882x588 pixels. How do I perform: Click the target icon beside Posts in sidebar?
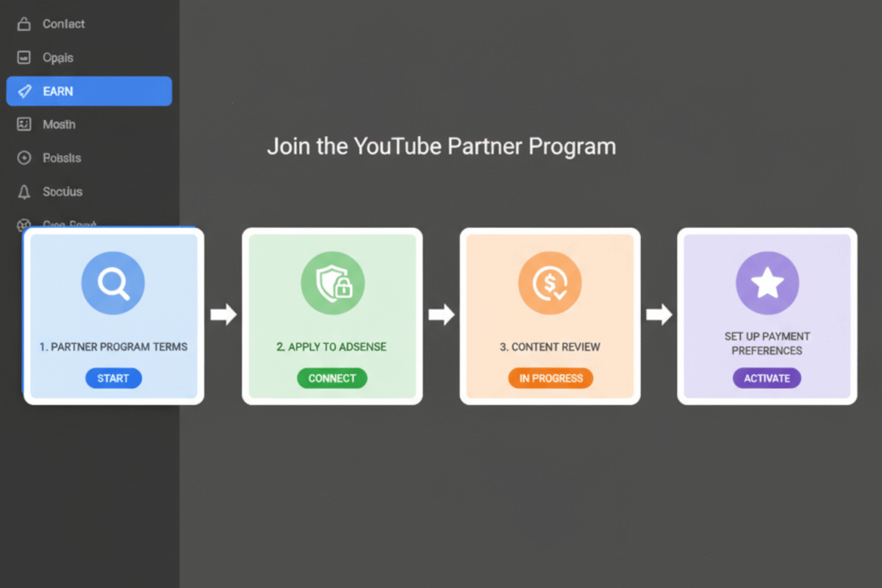pos(23,158)
